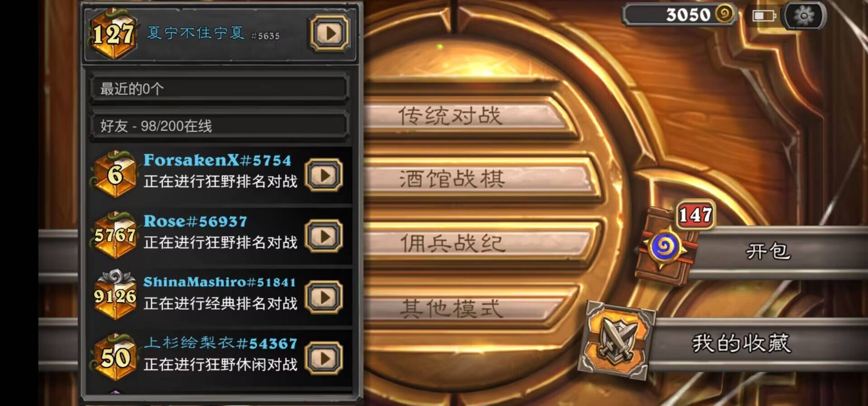Click Rose's 5767 rank badge
Screen dimensions: 868x406
pos(115,235)
